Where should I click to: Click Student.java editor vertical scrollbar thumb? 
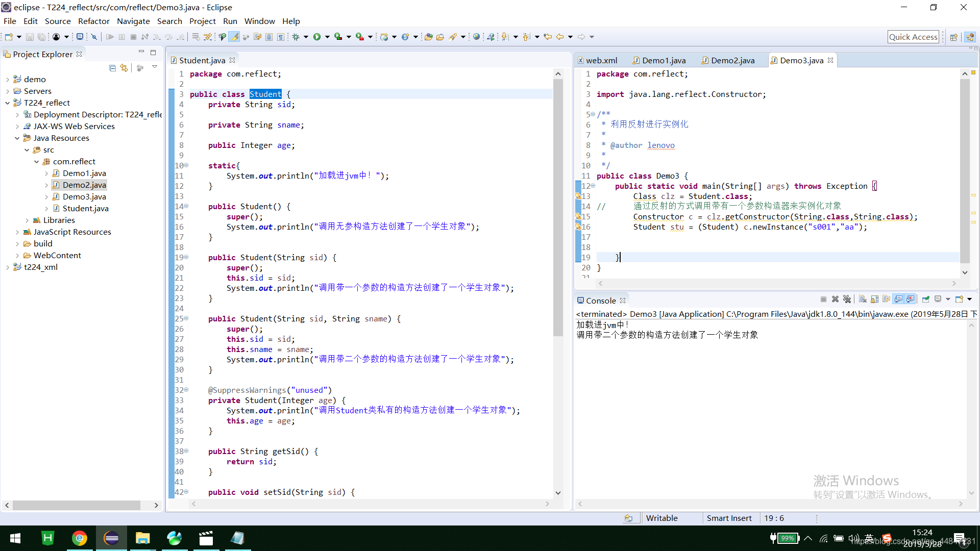(558, 208)
